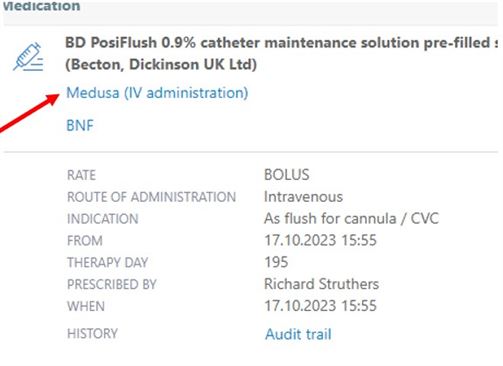The image size is (503, 366).
Task: Select prescriber name Richard Struthers
Action: [321, 284]
